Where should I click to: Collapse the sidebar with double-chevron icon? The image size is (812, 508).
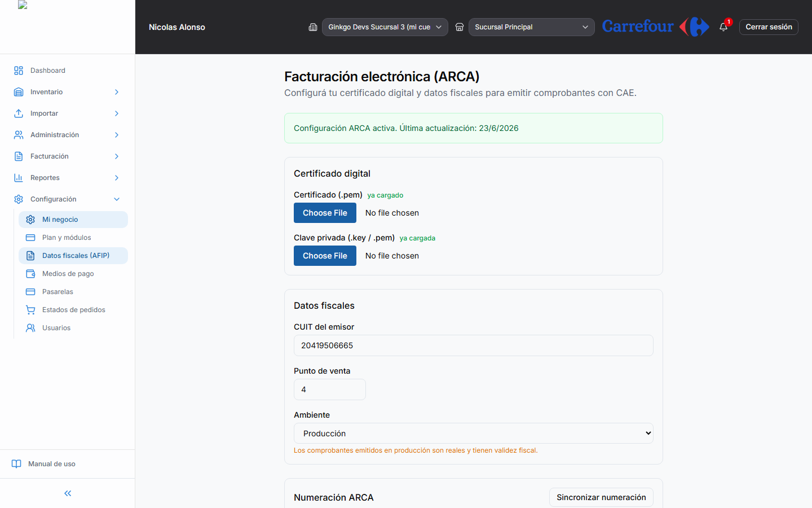[x=68, y=493]
